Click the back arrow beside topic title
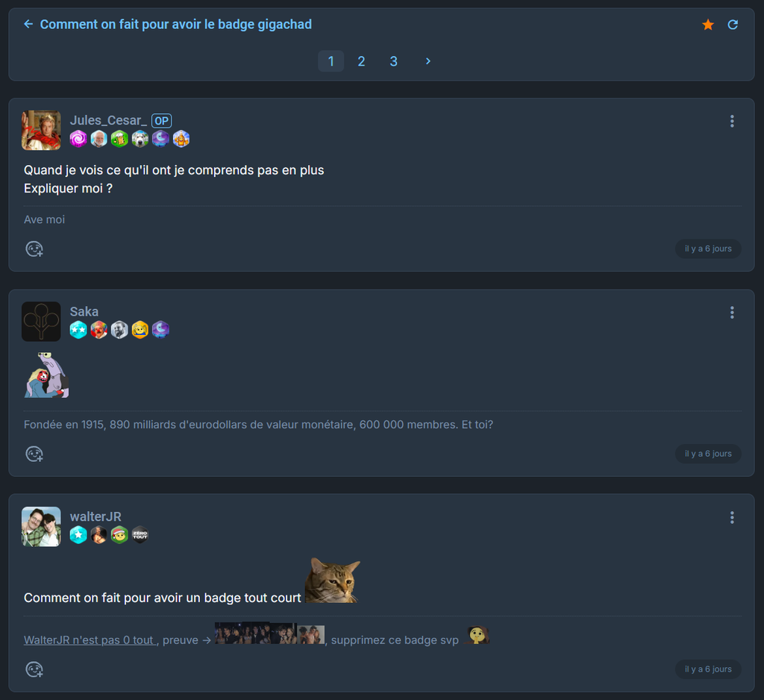Viewport: 764px width, 700px height. (28, 24)
